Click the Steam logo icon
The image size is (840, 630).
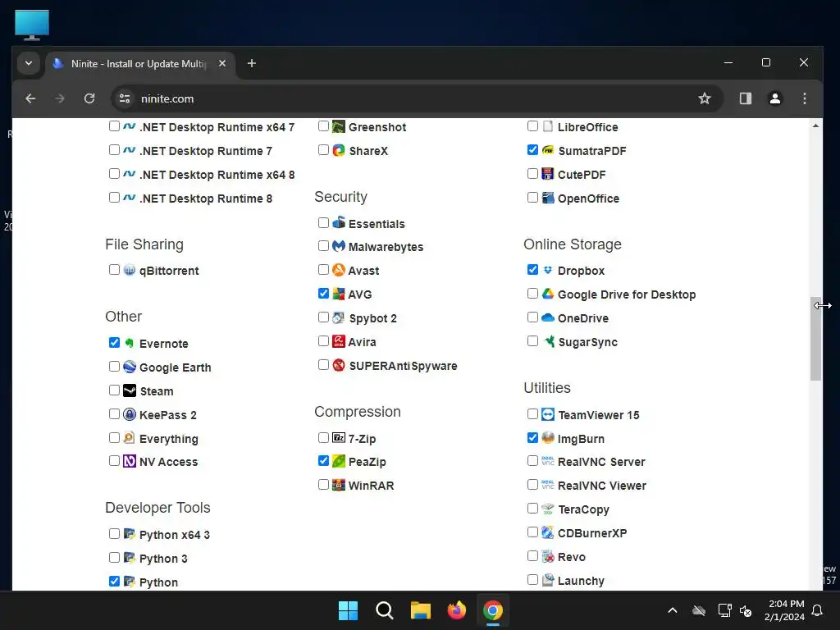pyautogui.click(x=130, y=390)
